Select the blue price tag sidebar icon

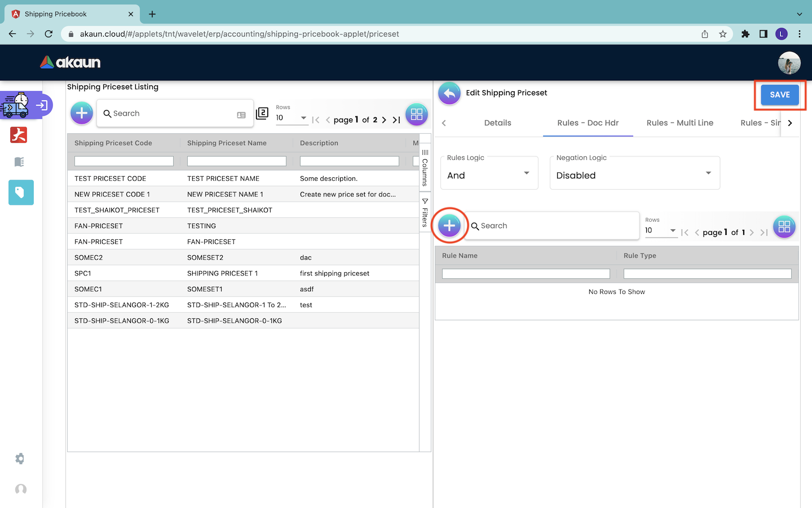pyautogui.click(x=21, y=192)
